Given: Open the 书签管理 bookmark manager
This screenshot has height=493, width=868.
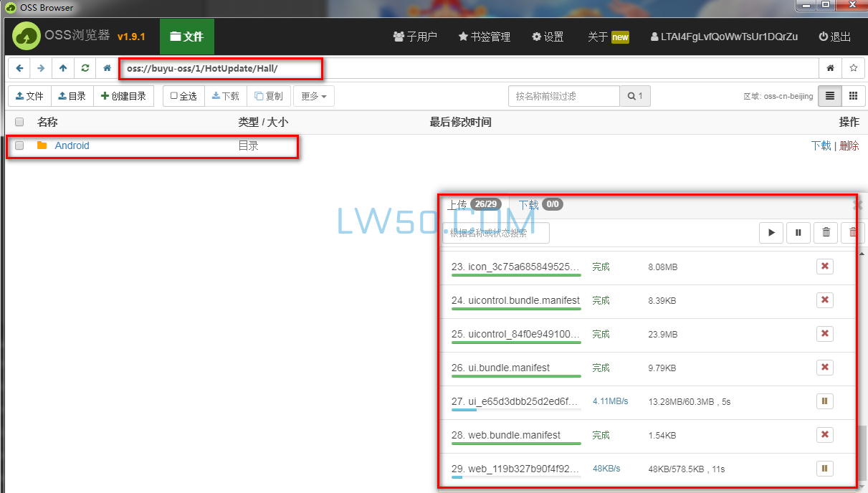Looking at the screenshot, I should pyautogui.click(x=485, y=37).
